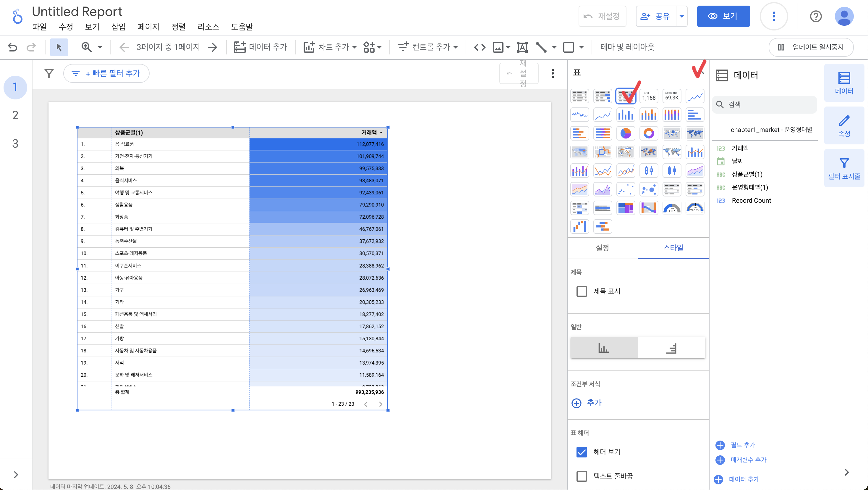Screen dimensions: 868x490
Task: Enable the 텍스트 줄바꿈 checkbox
Action: [x=582, y=476]
